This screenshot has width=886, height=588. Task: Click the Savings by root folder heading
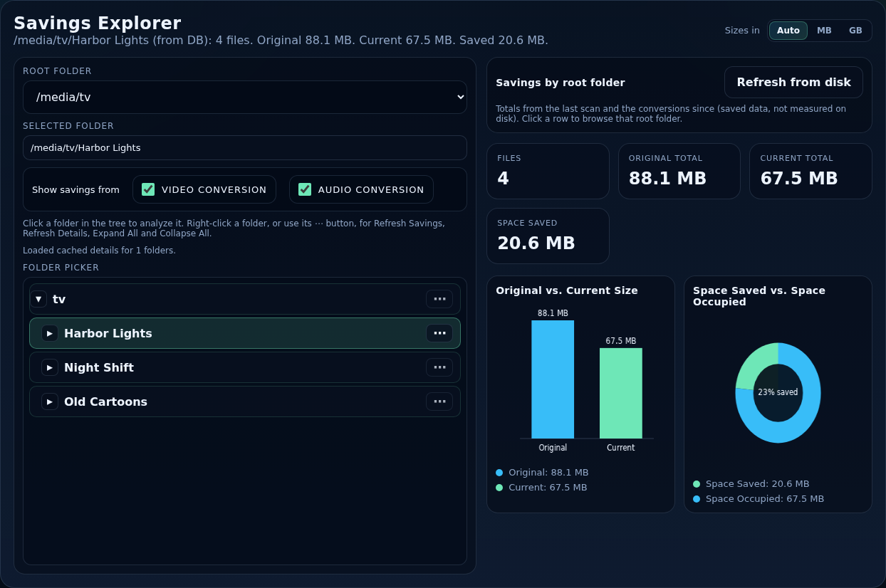(x=561, y=83)
